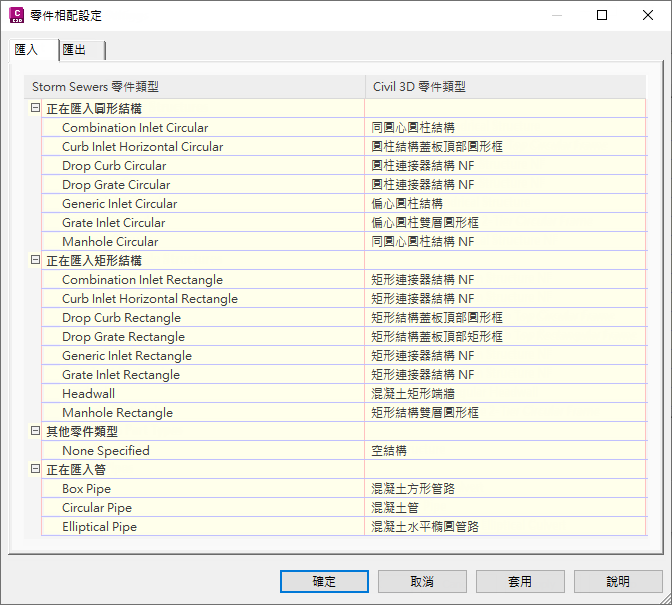Edit the 偏心圓柱結構 value for Generic Inlet Circular
672x605 pixels.
(506, 204)
